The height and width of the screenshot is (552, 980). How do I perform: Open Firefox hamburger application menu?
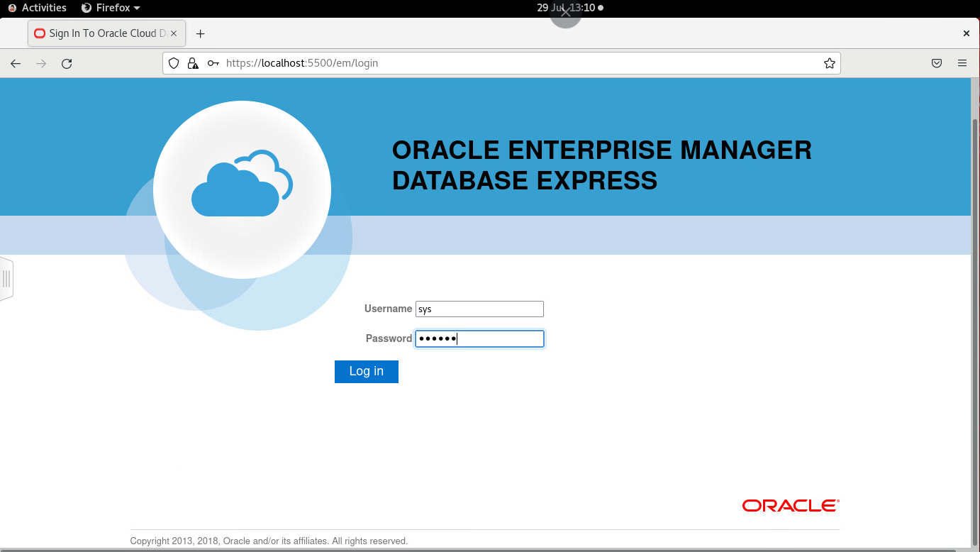coord(962,63)
